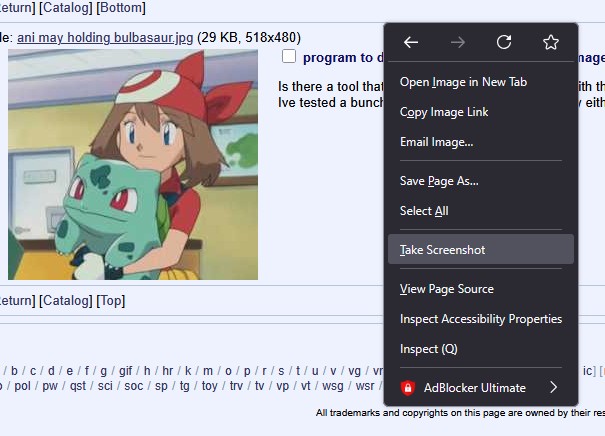The image size is (605, 436).
Task: Tick the post checkbox beside the subject
Action: (x=289, y=56)
